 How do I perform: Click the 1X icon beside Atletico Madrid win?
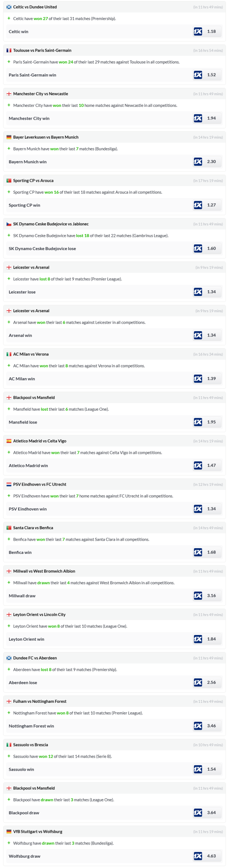pyautogui.click(x=198, y=465)
